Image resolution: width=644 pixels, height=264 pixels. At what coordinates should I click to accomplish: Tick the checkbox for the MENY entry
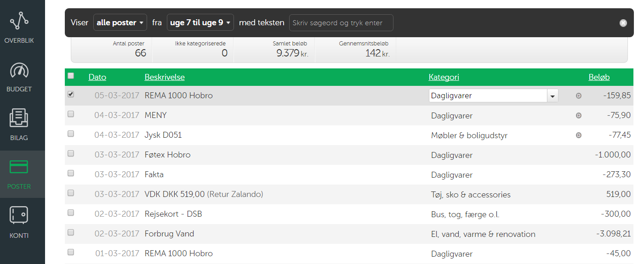[71, 114]
